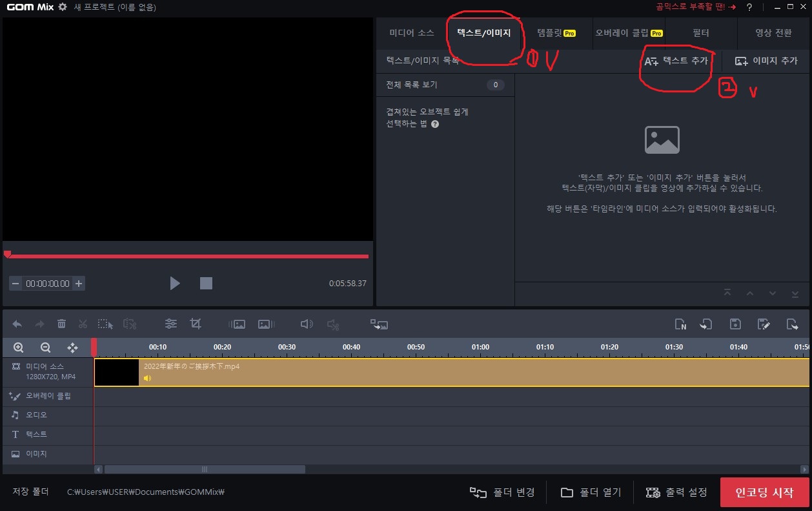
Task: Click the 폴더 변경 button
Action: click(503, 492)
